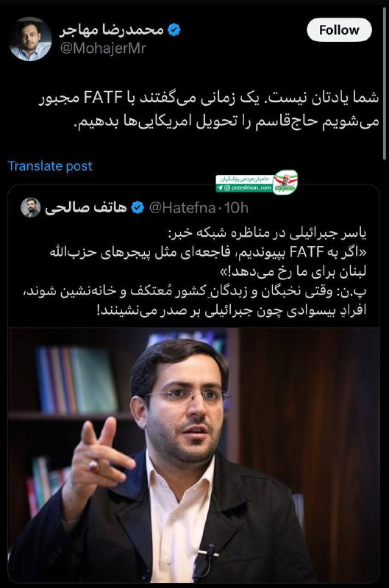The width and height of the screenshot is (389, 588).
Task: Click the 10h timestamp of quoted post
Action: click(236, 208)
